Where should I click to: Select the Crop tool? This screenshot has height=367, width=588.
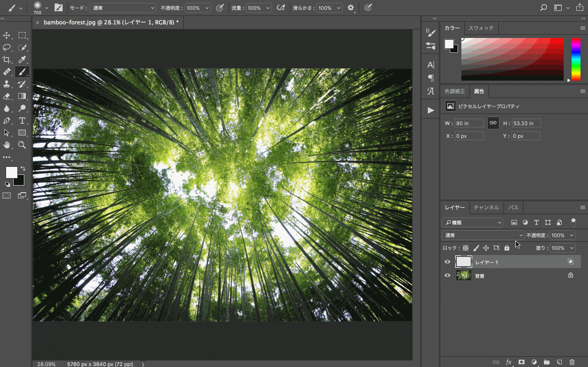7,60
